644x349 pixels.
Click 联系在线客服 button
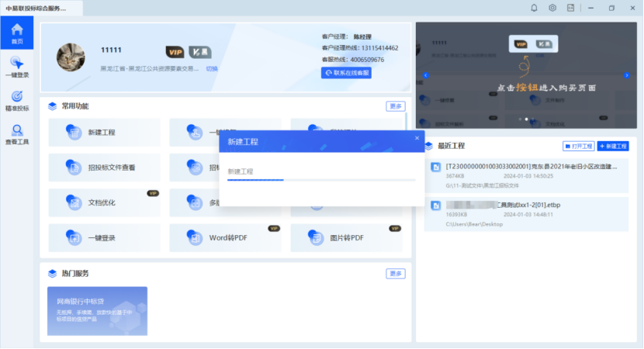pyautogui.click(x=346, y=73)
